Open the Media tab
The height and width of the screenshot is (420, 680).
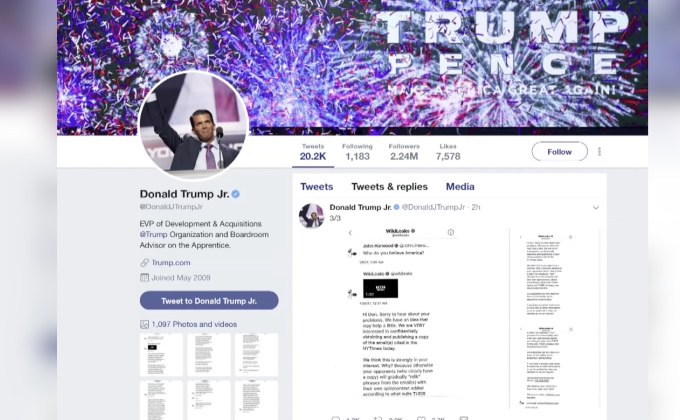coord(460,187)
